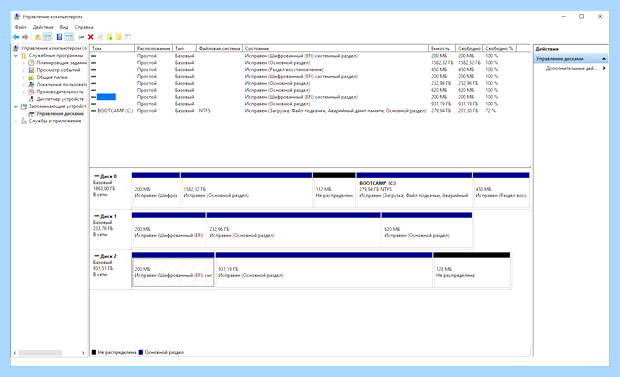Viewport: 620px width, 377px height.
Task: Click the up-one-level folder toolbar icon
Action: 38,37
